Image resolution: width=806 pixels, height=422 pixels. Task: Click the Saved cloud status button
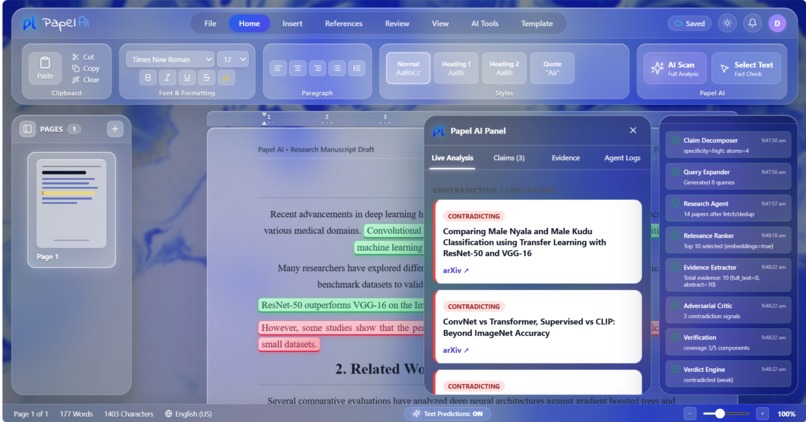(689, 24)
